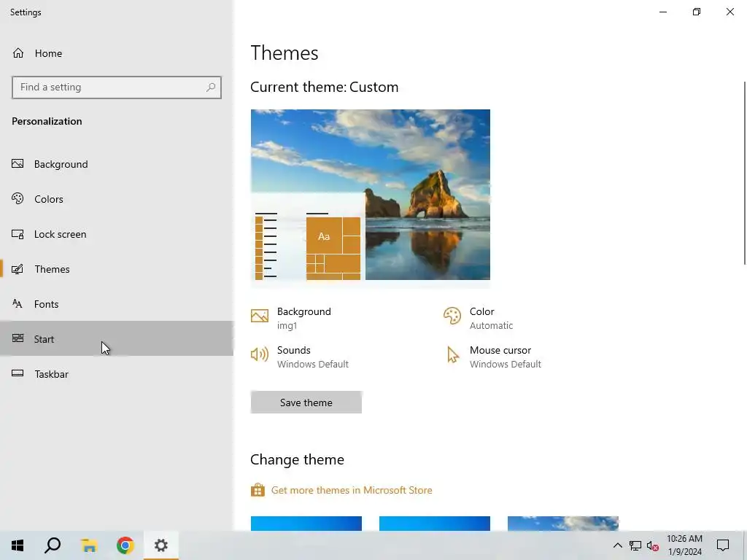Select the second theme thumbnail under Change theme
Viewport: 747px width, 560px height.
coord(435,524)
